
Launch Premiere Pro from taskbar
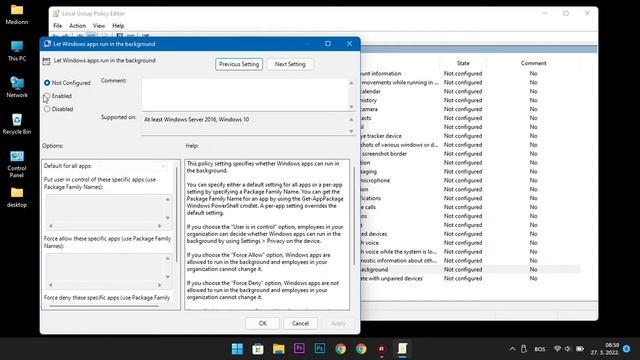tap(299, 349)
